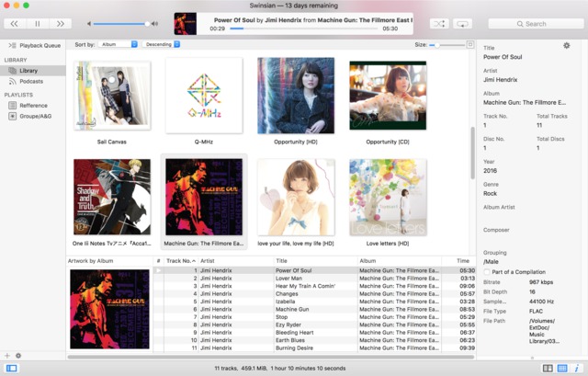
Task: Open the Refference playlist
Action: click(x=34, y=106)
